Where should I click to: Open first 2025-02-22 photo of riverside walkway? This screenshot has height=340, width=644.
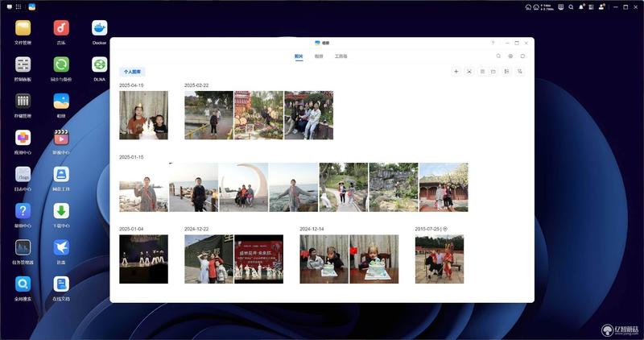[x=209, y=115]
